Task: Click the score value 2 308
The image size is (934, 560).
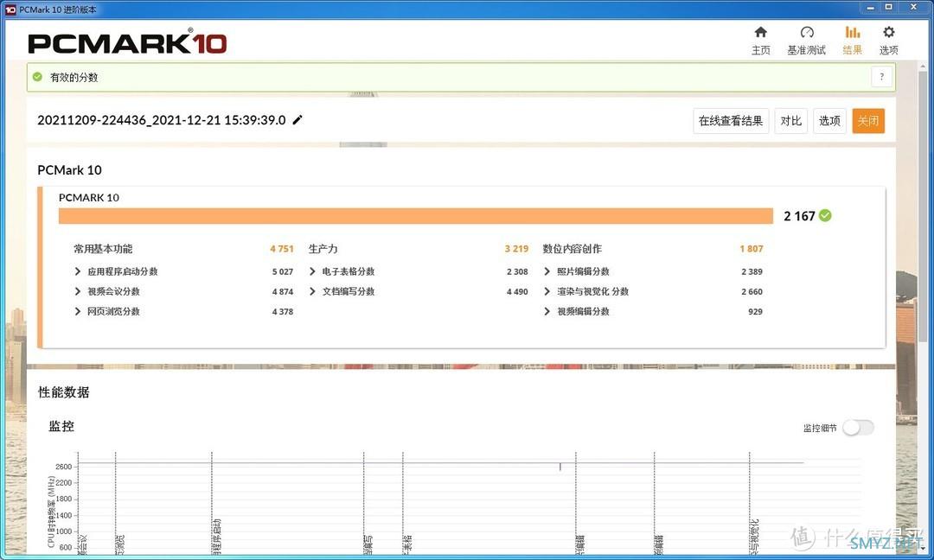Action: (x=518, y=271)
